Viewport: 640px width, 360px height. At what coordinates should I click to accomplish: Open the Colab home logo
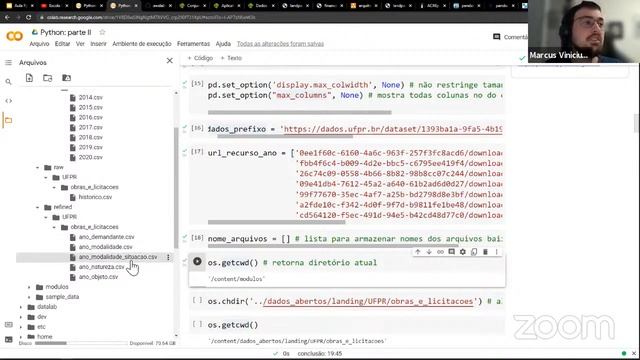tap(14, 36)
